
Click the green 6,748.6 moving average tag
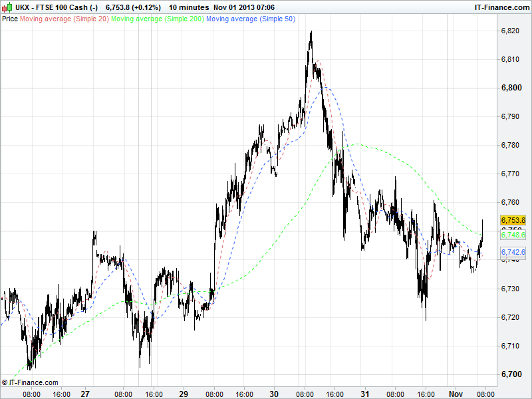tap(513, 235)
